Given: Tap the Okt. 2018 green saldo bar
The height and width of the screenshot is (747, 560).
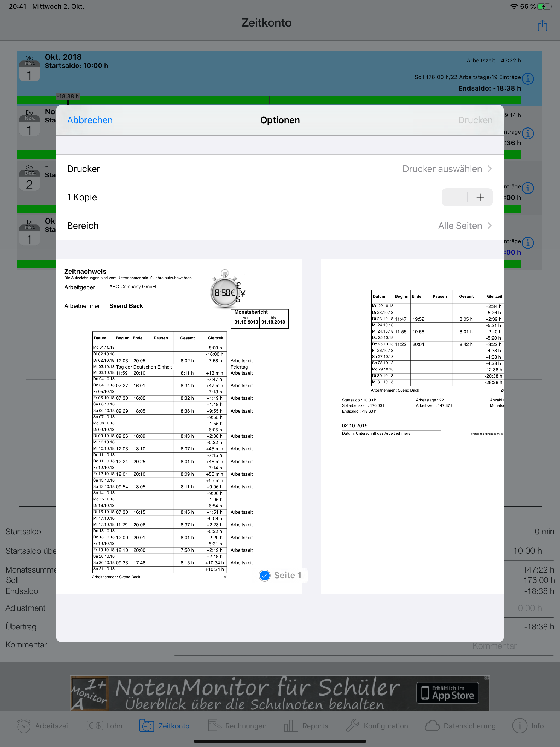Looking at the screenshot, I should click(x=269, y=100).
